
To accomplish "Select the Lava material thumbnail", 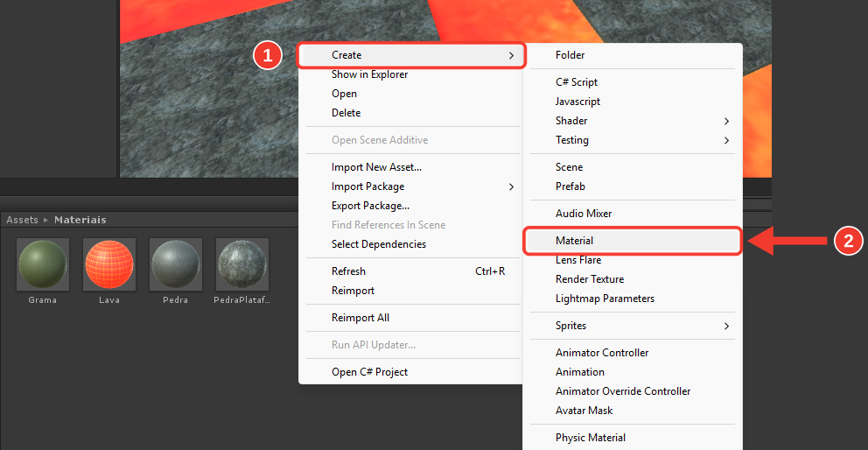I will (109, 264).
